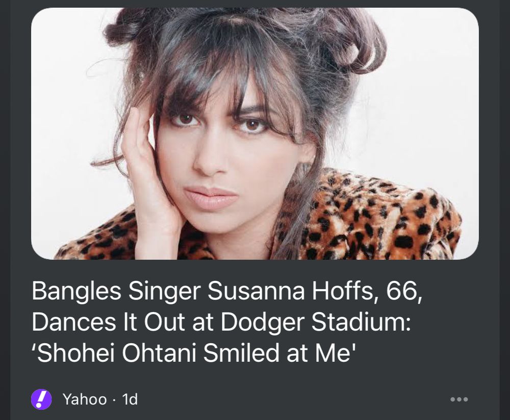Screen dimensions: 510x420
Task: Click the article photo of Susanna Hoffs
Action: click(255, 135)
